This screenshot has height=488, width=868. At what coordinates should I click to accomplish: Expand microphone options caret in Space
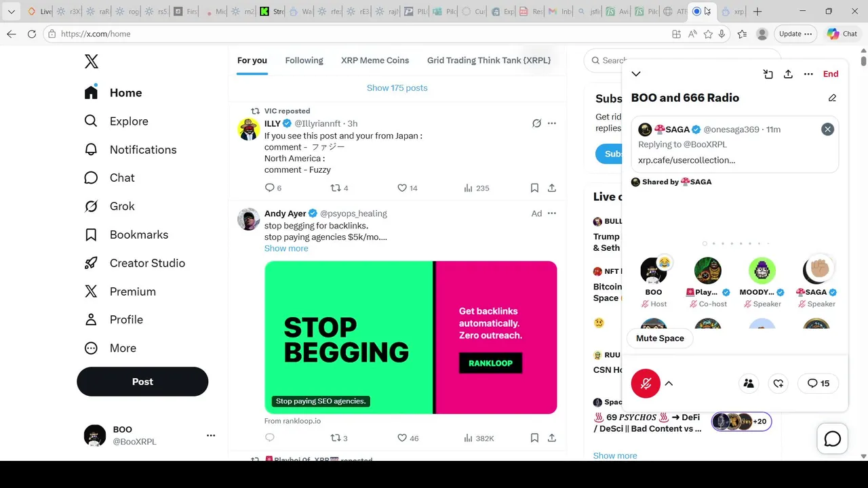point(669,384)
